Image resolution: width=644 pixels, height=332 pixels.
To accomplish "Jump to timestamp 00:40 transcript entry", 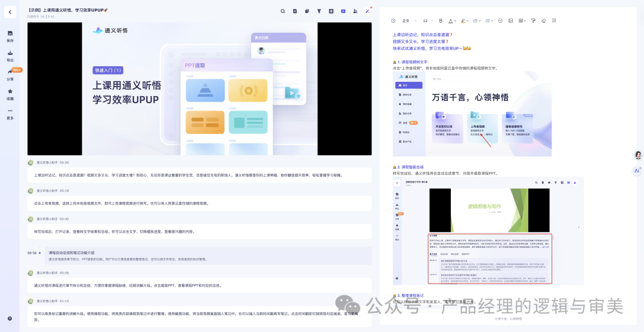I will tap(64, 219).
